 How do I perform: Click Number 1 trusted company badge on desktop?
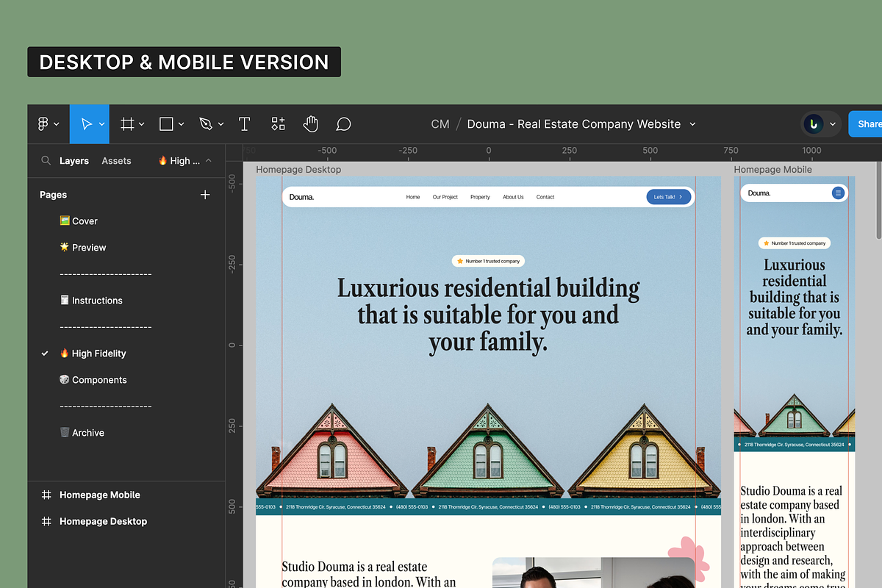click(488, 261)
